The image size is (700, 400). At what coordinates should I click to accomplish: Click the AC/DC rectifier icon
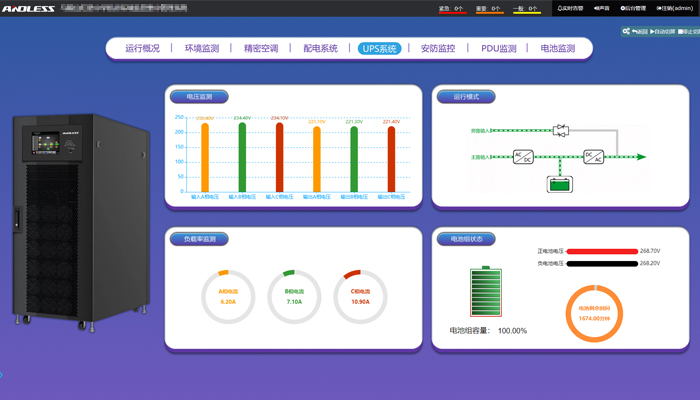tap(523, 157)
